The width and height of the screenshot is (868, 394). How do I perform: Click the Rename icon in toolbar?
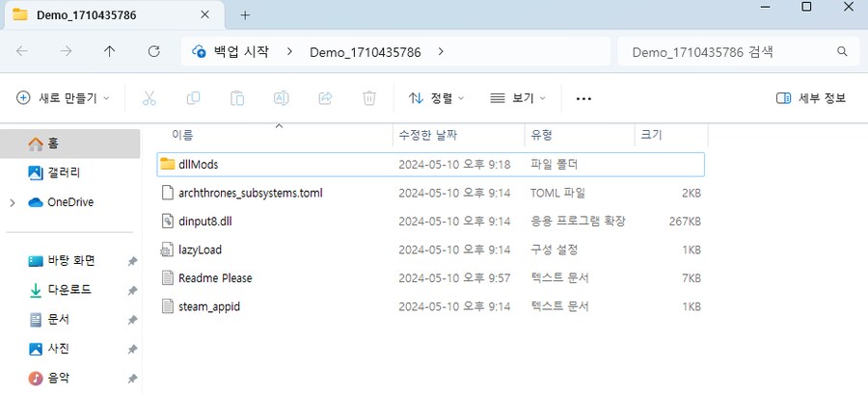pos(282,98)
